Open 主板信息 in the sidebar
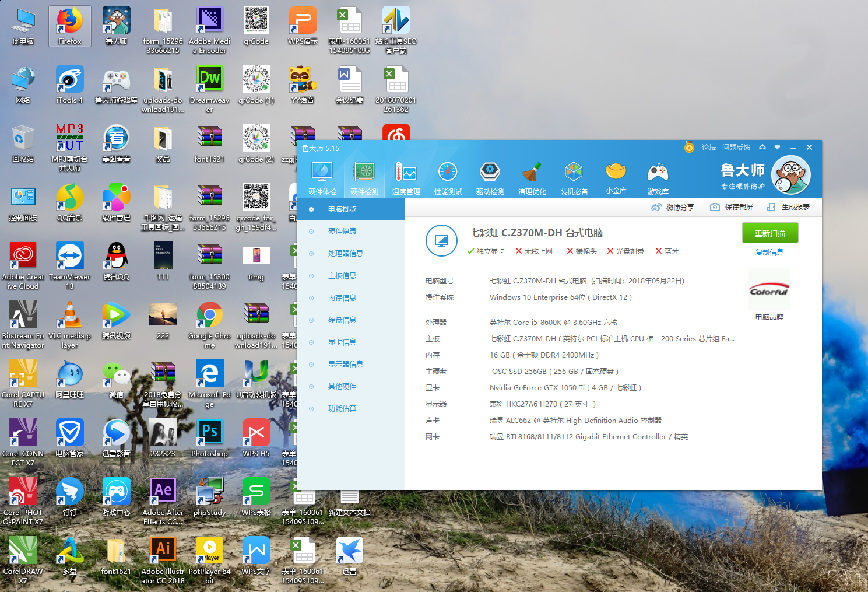This screenshot has height=592, width=868. coord(351,276)
